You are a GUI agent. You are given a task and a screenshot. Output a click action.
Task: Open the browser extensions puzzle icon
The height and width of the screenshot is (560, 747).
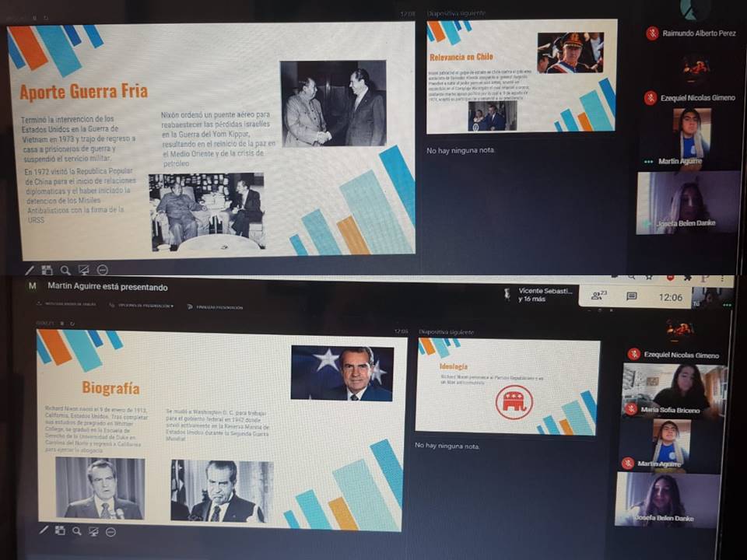(687, 277)
